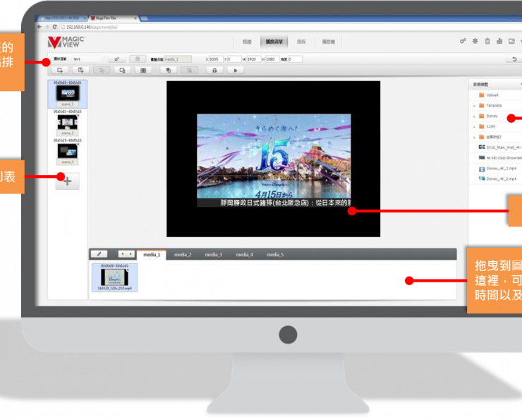
Task: Select the 0316_Main_Wall_4K file
Action: (x=500, y=148)
